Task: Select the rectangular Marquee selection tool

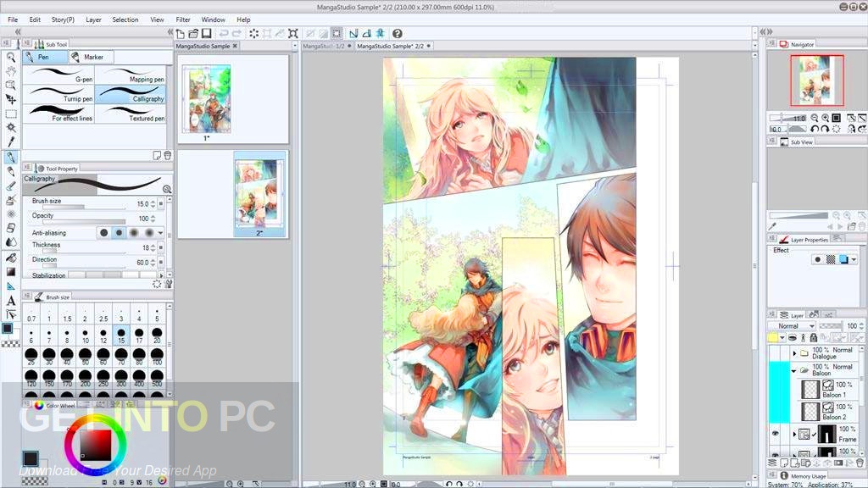Action: 10,114
